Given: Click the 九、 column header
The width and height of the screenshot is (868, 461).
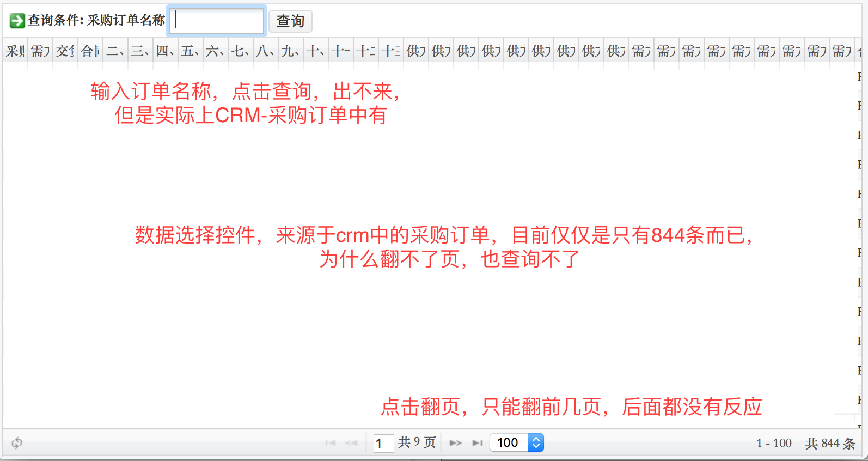Looking at the screenshot, I should (291, 51).
